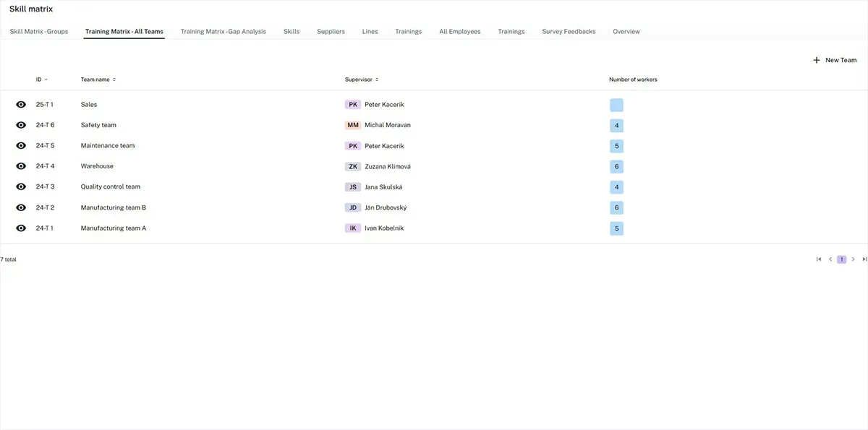Click the ID cell 25-T 1
The height and width of the screenshot is (430, 868).
point(45,105)
